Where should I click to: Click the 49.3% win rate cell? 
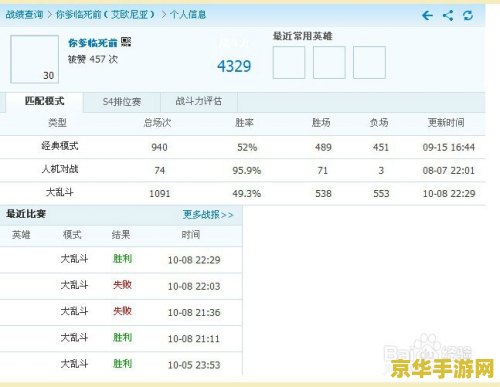tap(247, 194)
